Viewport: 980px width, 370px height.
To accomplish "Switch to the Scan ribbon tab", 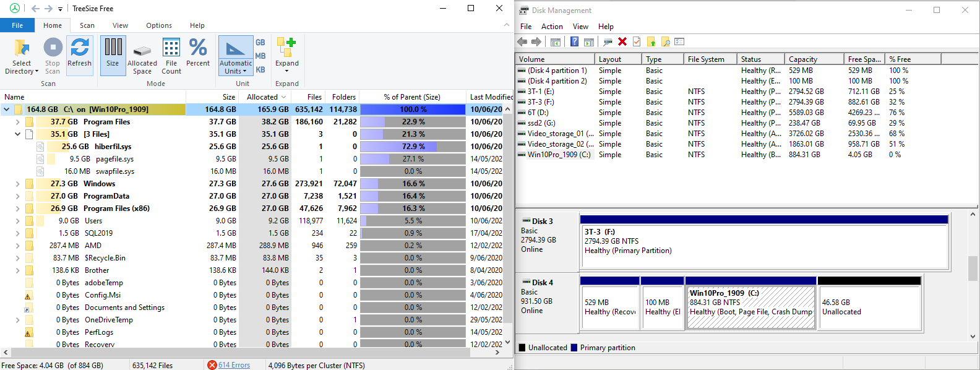I will [x=87, y=25].
